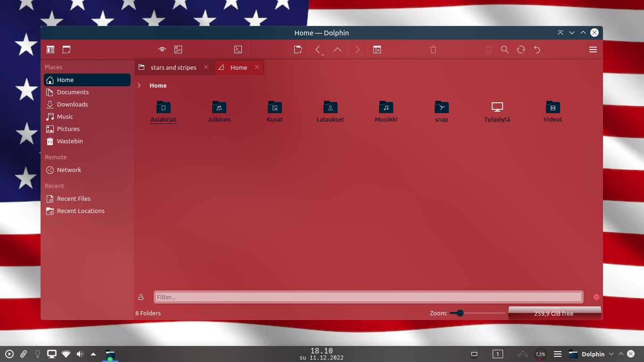Open virtual desktop pager 1
This screenshot has height=362, width=644.
coord(497,354)
